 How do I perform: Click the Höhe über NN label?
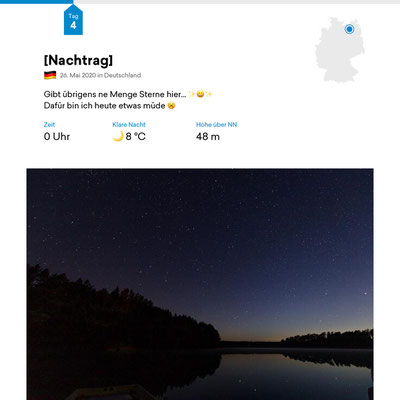216,125
